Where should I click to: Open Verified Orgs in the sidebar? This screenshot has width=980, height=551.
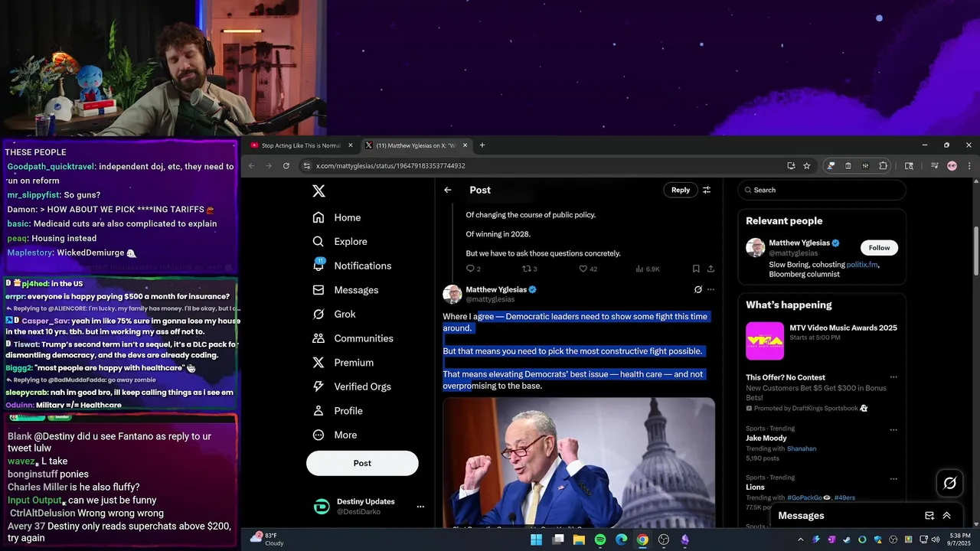coord(353,386)
